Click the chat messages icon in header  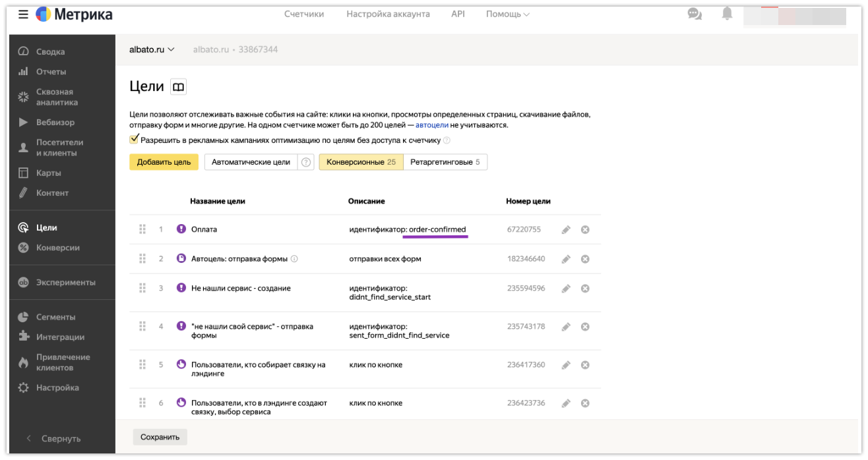pos(695,14)
